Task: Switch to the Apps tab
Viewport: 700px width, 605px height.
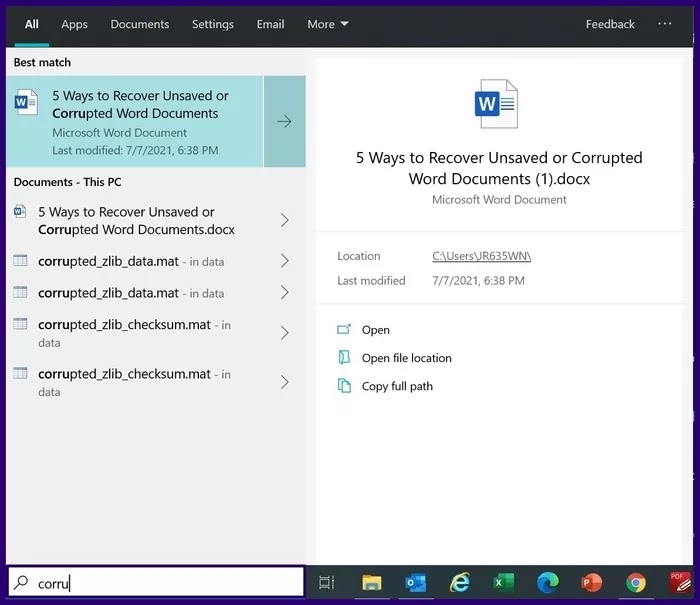Action: pos(75,24)
